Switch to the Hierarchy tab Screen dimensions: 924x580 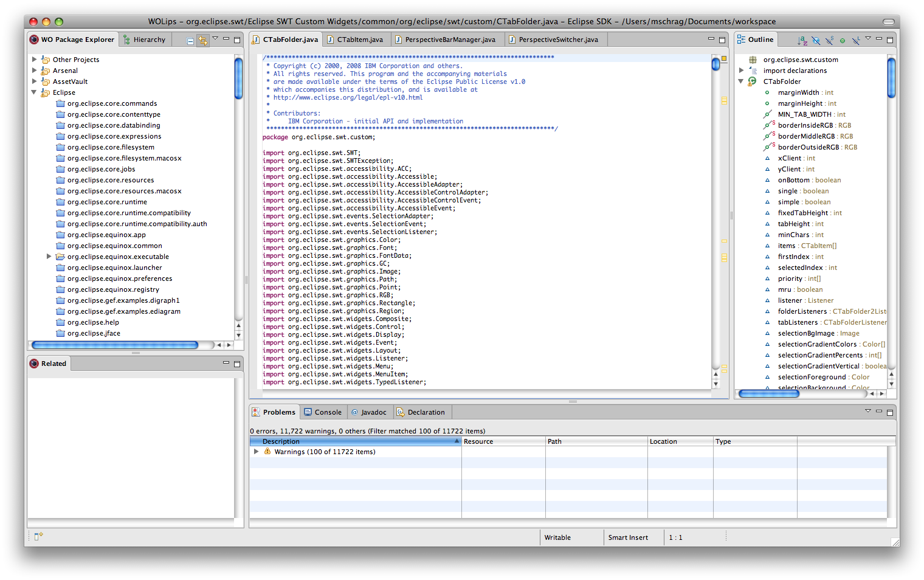click(145, 40)
